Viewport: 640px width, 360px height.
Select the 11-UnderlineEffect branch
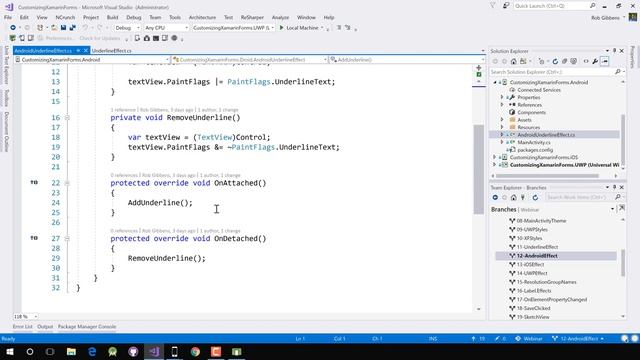[x=537, y=247]
